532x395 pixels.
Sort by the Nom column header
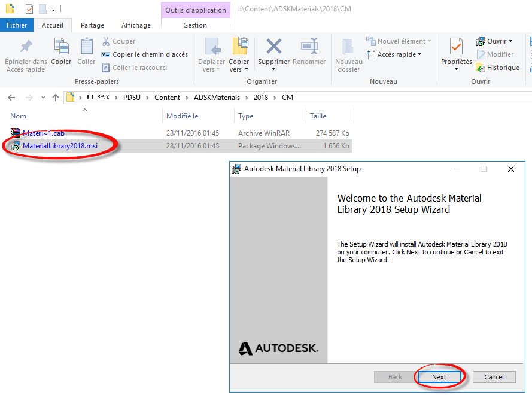click(x=18, y=116)
